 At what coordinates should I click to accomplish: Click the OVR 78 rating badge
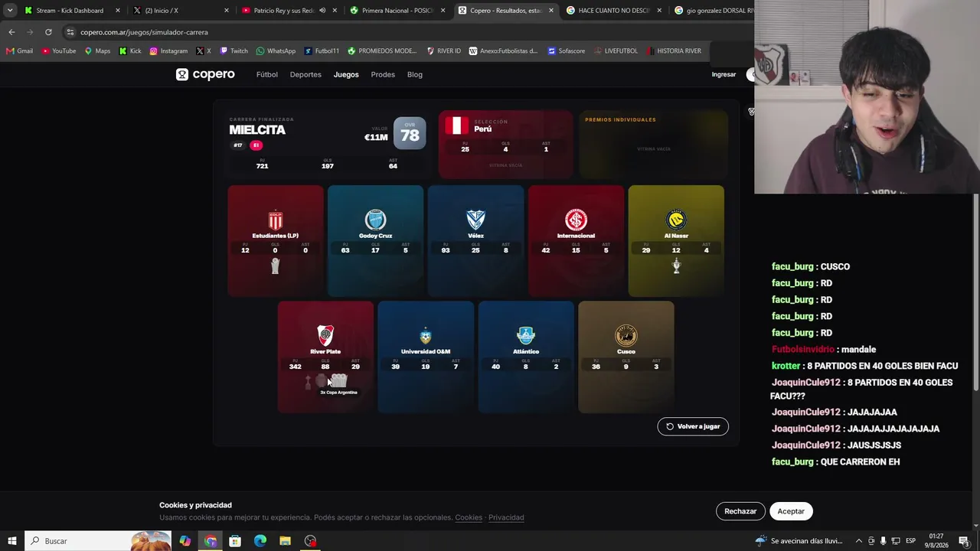pos(410,133)
